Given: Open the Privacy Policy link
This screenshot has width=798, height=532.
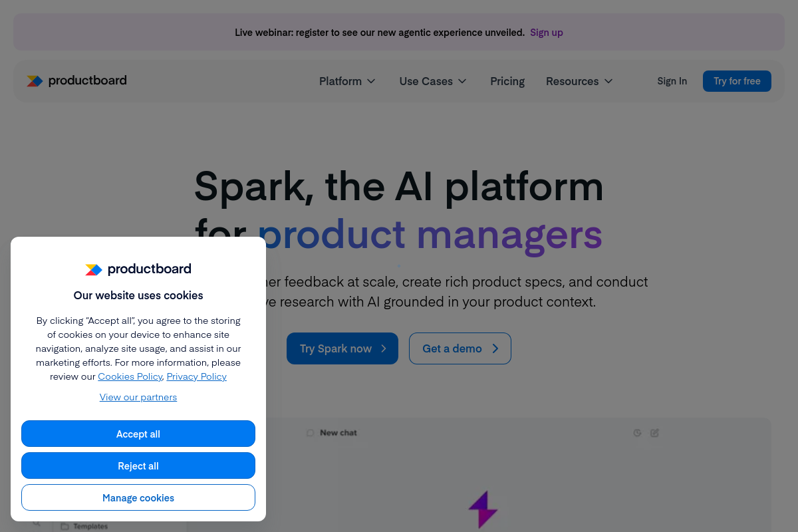Looking at the screenshot, I should pos(197,376).
